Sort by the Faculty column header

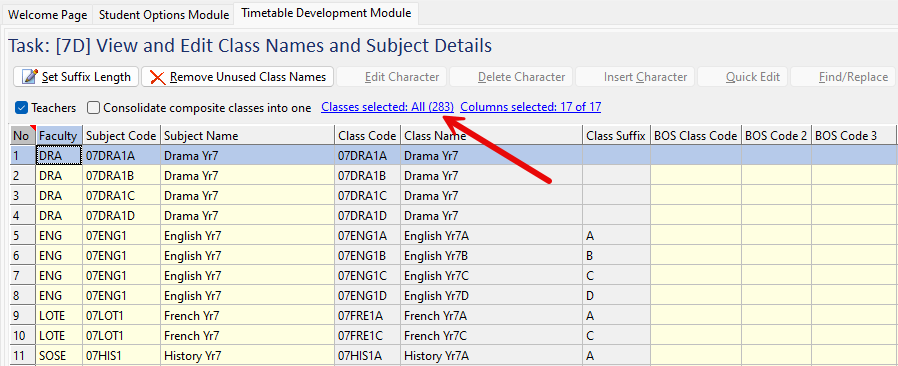pos(59,136)
